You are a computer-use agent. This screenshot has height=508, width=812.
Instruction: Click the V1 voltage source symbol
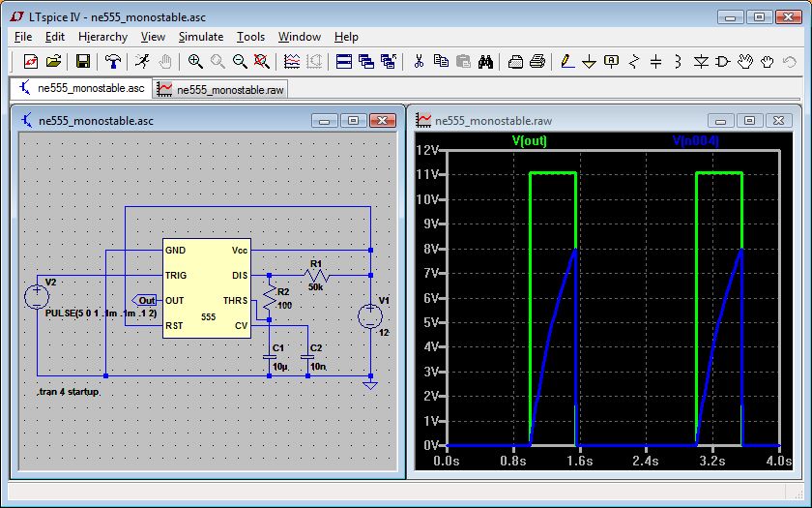tap(370, 316)
